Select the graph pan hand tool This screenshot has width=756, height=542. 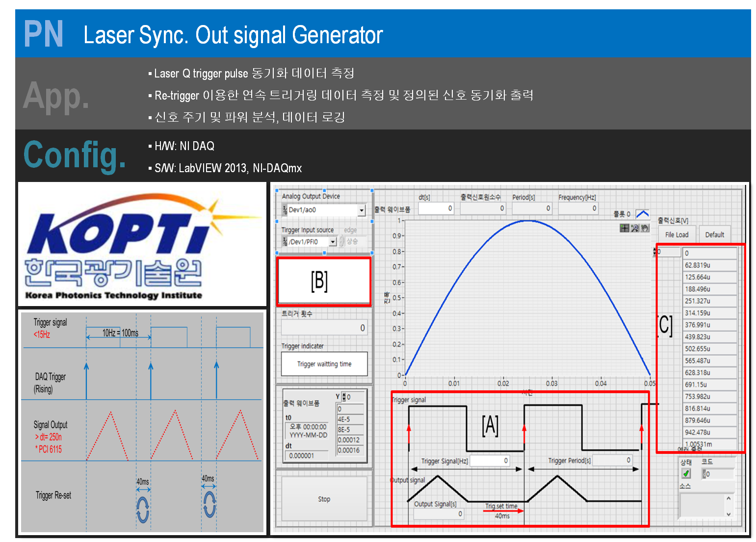tap(645, 228)
